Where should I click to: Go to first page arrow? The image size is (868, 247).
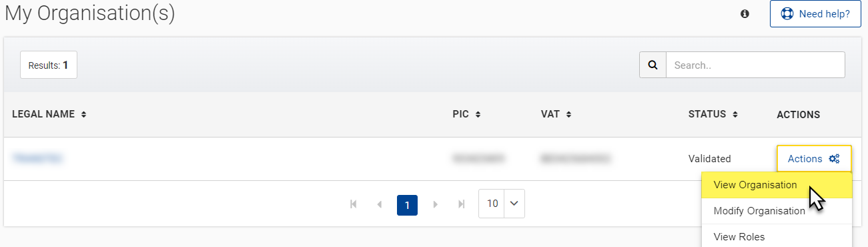(354, 204)
